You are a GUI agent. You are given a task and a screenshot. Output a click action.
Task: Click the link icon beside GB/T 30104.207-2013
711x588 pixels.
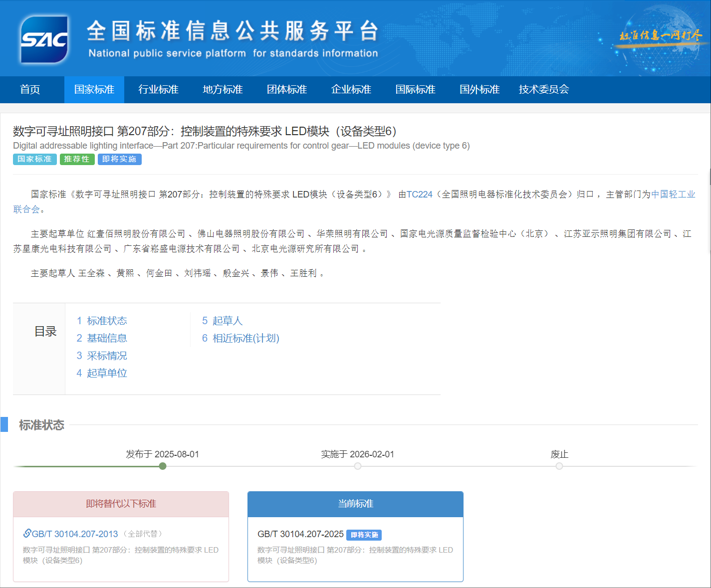[26, 533]
